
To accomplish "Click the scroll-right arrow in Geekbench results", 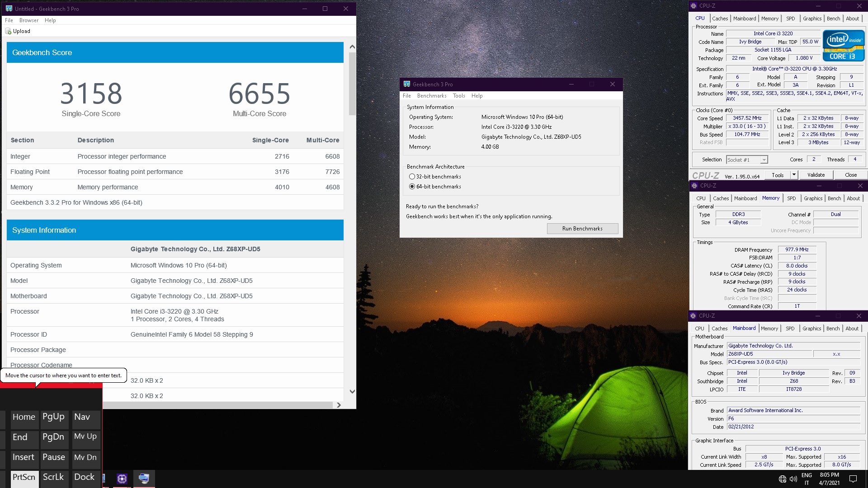I will (339, 405).
